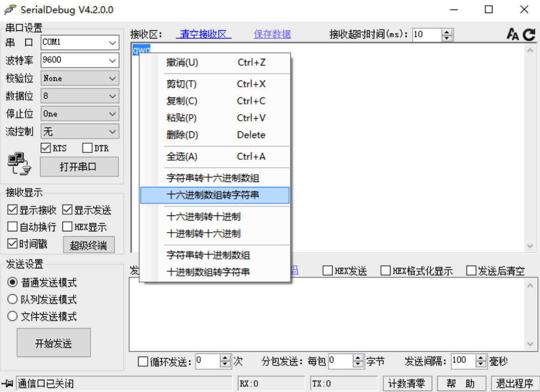Image resolution: width=540 pixels, height=392 pixels.
Task: Click the 保存数据 link
Action: [x=272, y=34]
